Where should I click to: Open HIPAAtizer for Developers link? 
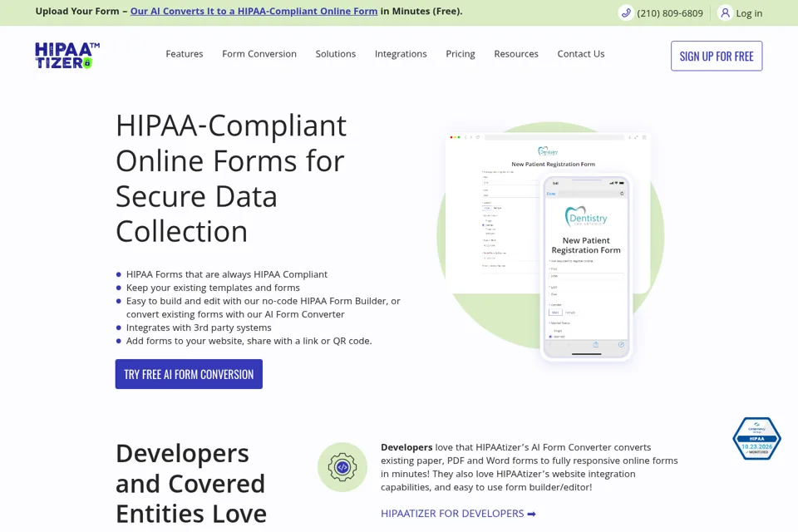point(458,514)
